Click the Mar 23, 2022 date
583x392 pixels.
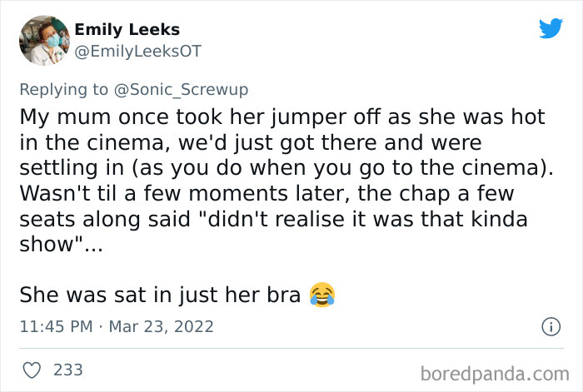click(x=161, y=327)
